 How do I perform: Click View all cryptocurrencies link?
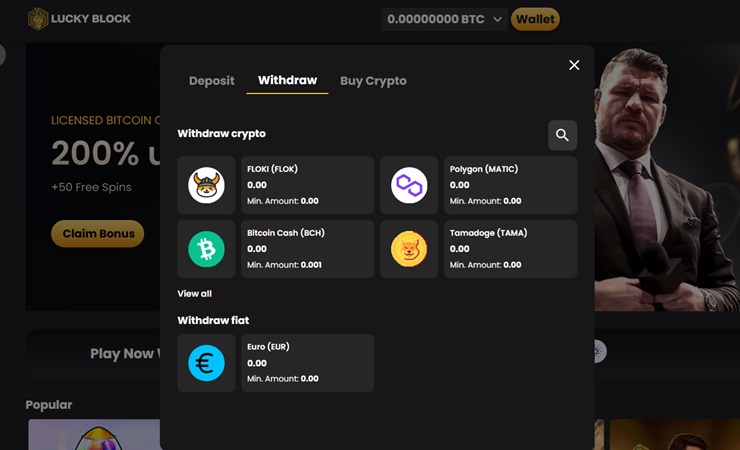tap(194, 293)
